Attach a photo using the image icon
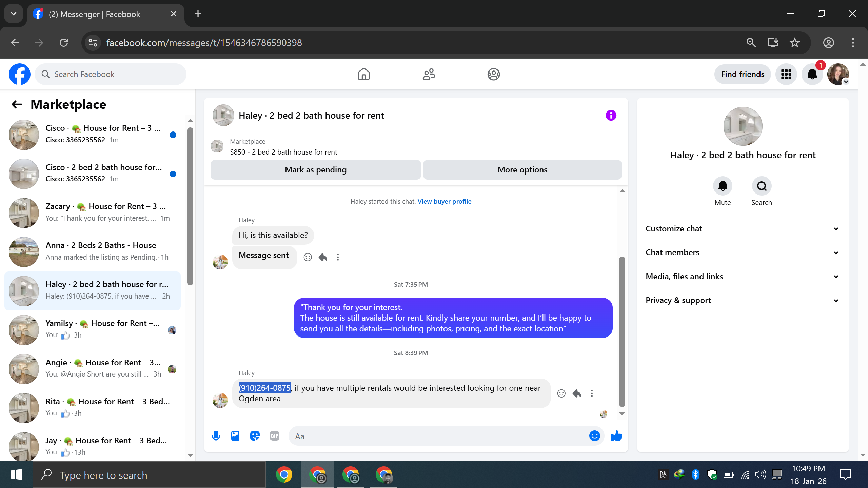Viewport: 868px width, 488px height. pyautogui.click(x=235, y=436)
